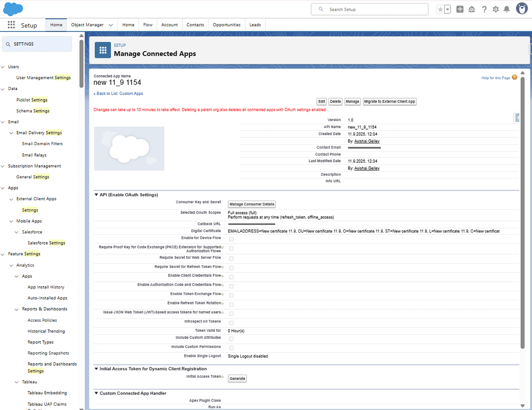Open the Notifications bell
Screen dimensions: 532x410
pyautogui.click(x=507, y=9)
